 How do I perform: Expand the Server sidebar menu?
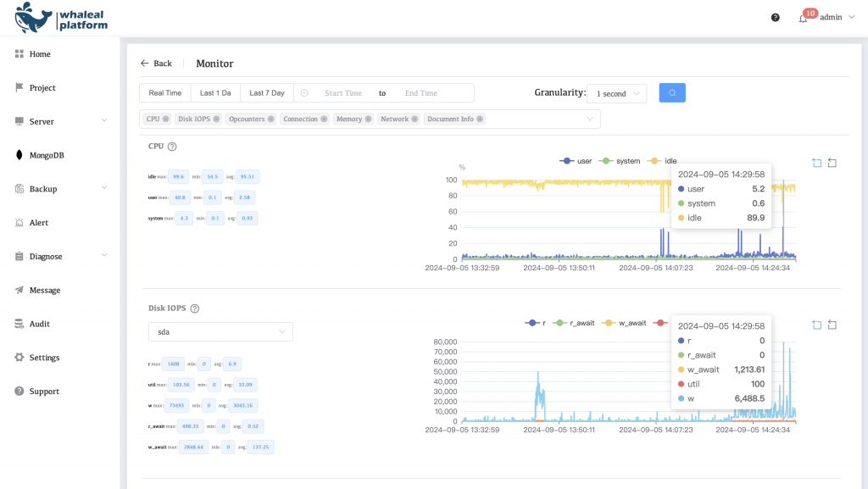pos(61,121)
